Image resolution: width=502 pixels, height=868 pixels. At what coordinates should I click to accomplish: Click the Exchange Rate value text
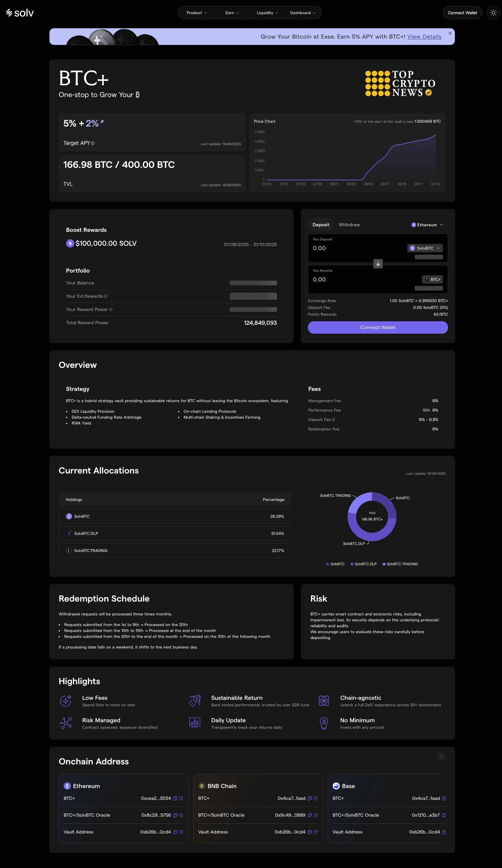point(419,301)
